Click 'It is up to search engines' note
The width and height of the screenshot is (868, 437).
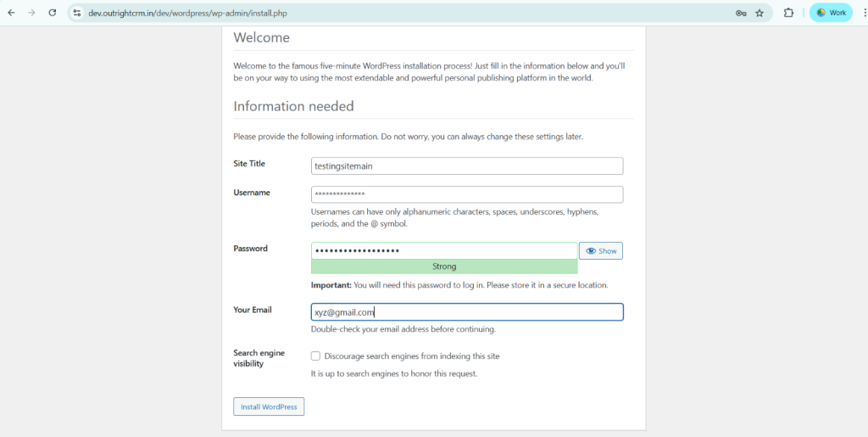[394, 374]
